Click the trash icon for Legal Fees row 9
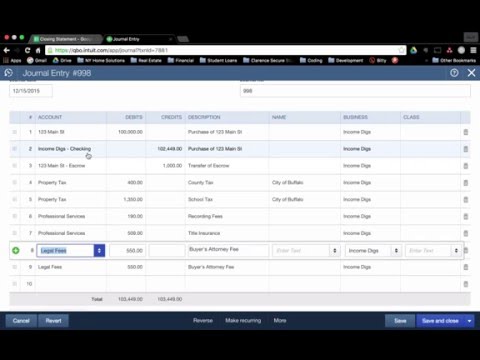The width and height of the screenshot is (480, 360). 466,267
